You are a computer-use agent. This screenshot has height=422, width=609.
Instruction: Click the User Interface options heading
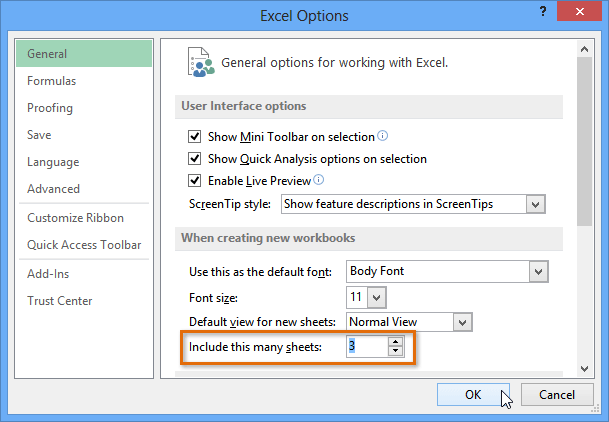click(244, 106)
